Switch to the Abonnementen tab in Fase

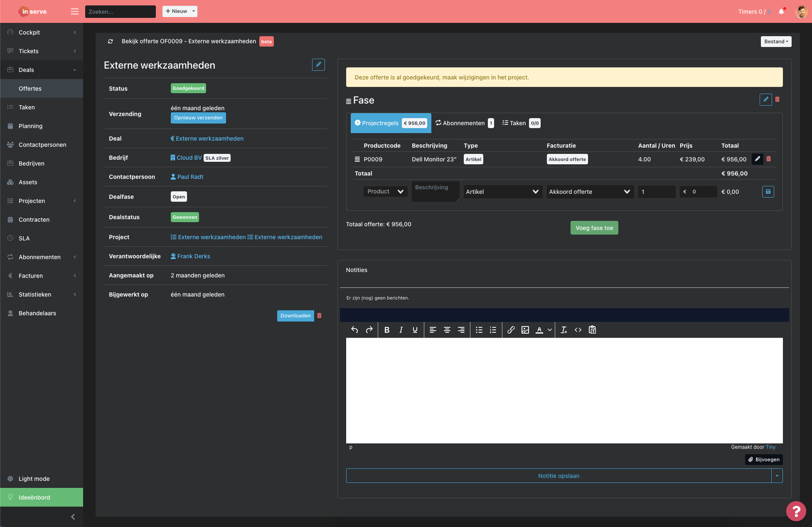[x=464, y=123]
